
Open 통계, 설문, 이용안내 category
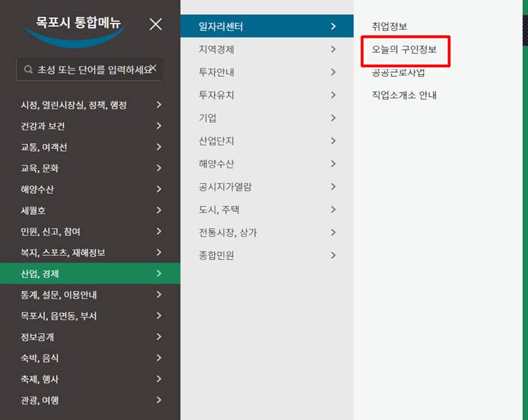pos(90,294)
